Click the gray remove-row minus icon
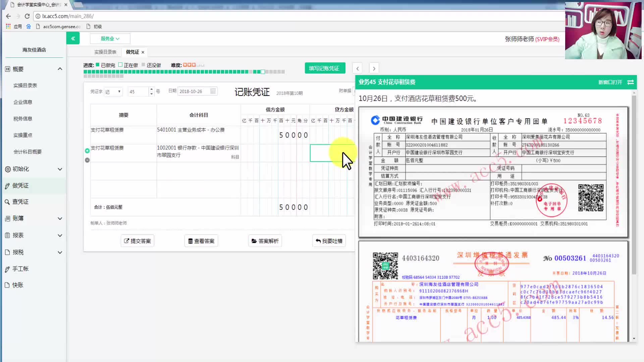Screen dimensions: 644x362 [x=87, y=160]
